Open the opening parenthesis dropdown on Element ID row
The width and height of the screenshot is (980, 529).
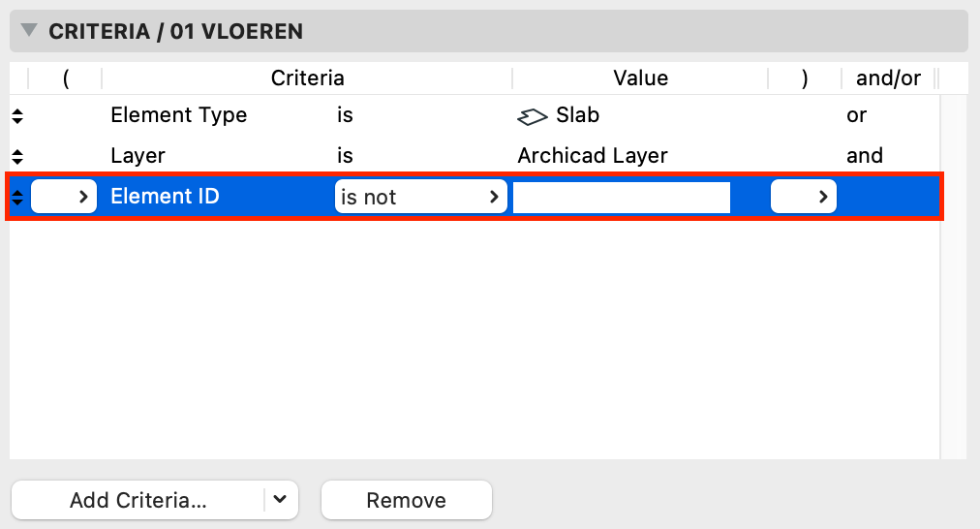[64, 197]
